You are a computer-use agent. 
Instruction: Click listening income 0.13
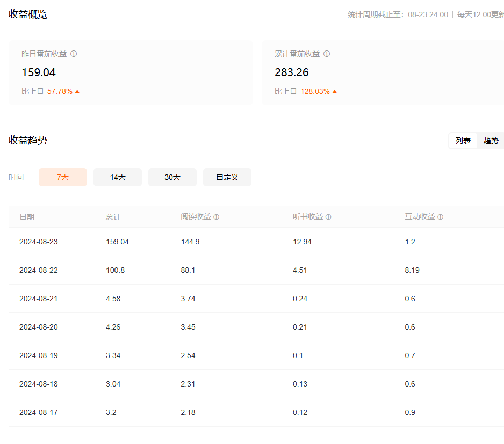click(x=300, y=384)
